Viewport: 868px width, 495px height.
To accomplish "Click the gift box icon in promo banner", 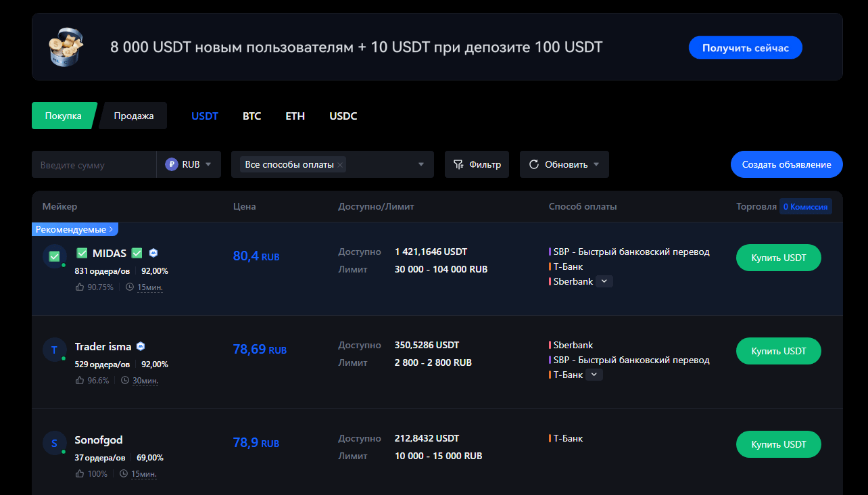I will (x=67, y=46).
